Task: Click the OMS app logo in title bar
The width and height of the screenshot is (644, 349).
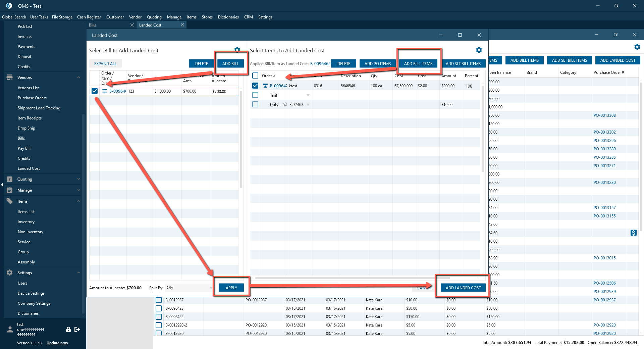Action: pos(9,6)
